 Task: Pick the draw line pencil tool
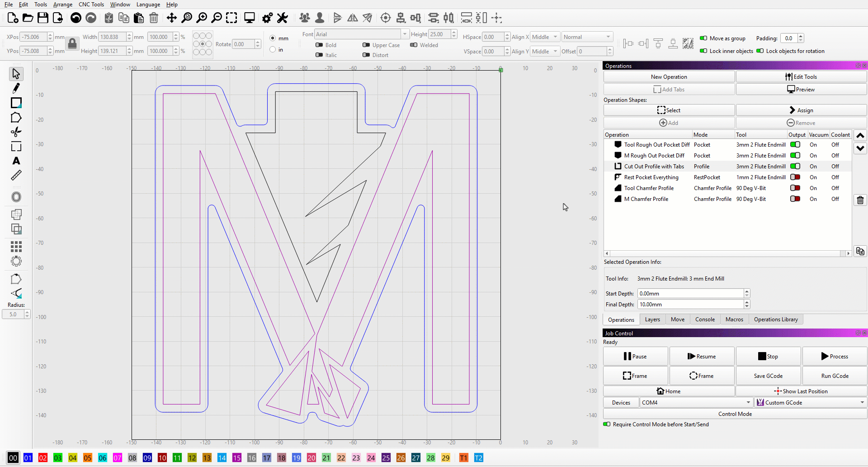point(16,88)
